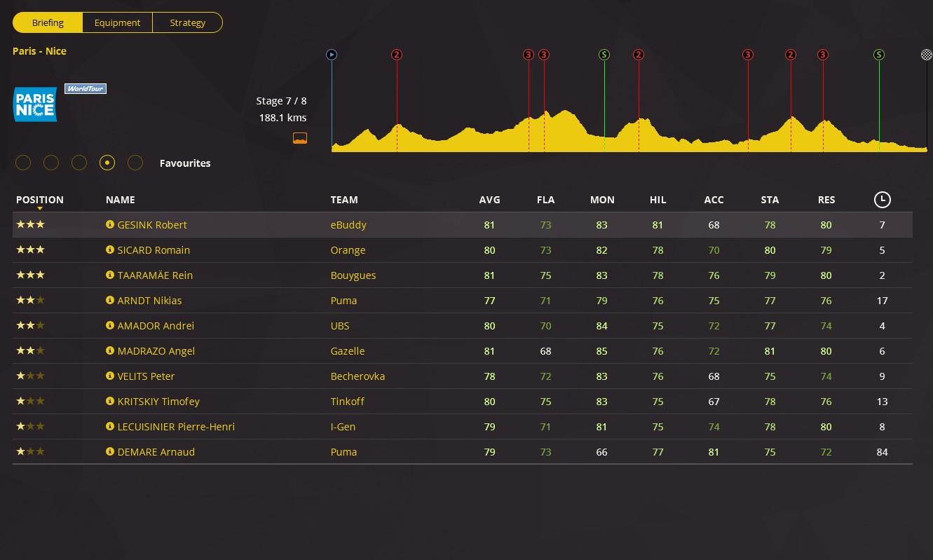Switch to the Equipment tab
933x560 pixels.
pyautogui.click(x=117, y=22)
